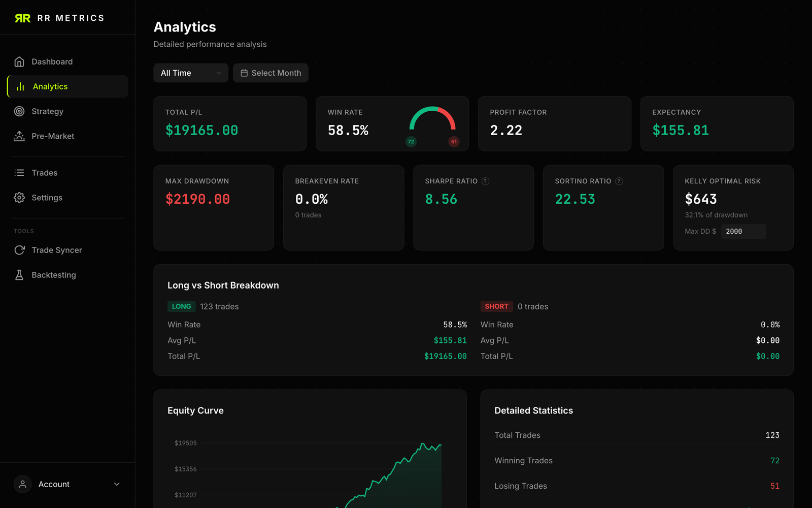Click the 123 trades long count
The width and height of the screenshot is (812, 508).
point(219,306)
